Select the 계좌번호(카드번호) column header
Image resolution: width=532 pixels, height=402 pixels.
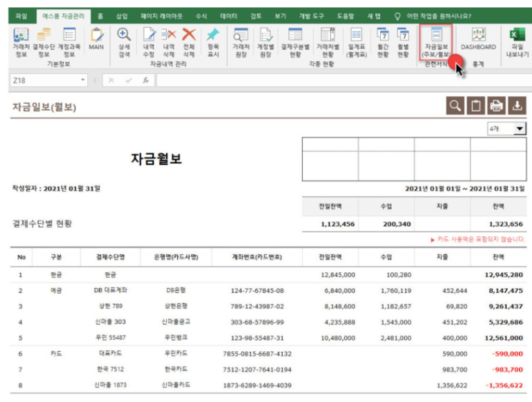click(x=257, y=257)
